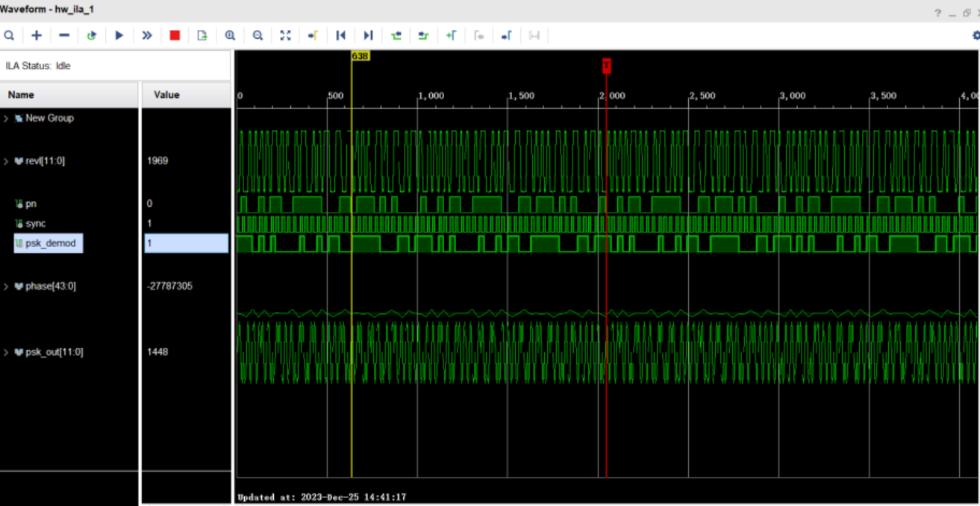Zoom in on the waveform

tap(230, 35)
